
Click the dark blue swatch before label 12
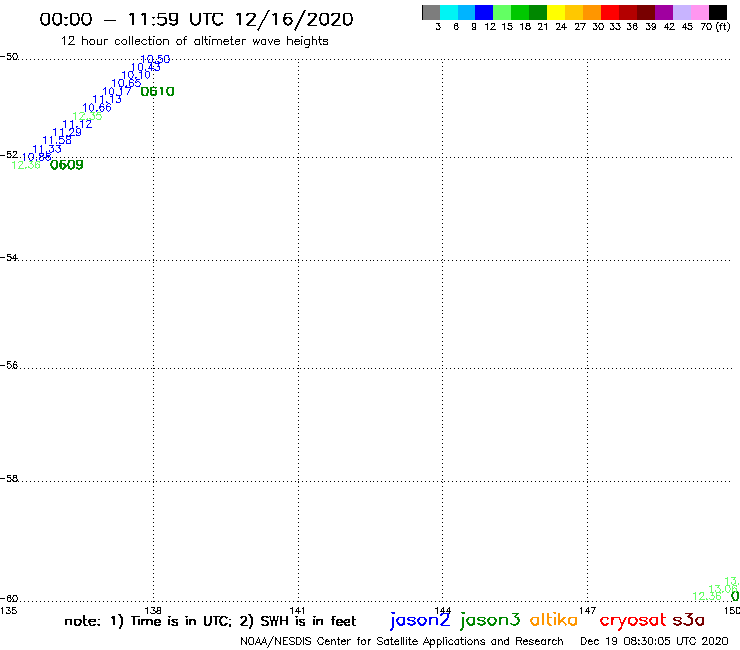[485, 12]
